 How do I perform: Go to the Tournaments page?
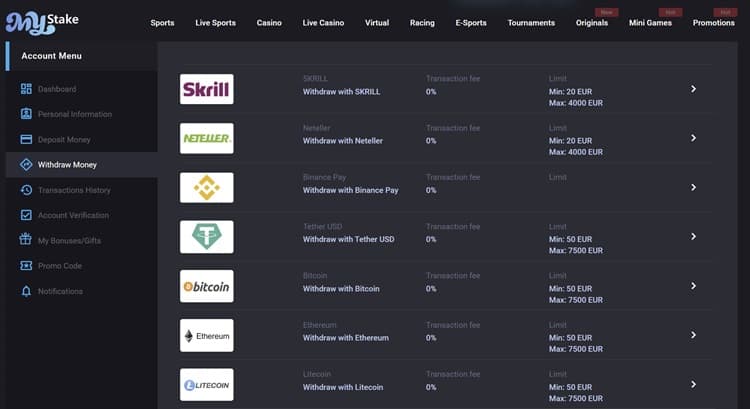[x=531, y=23]
